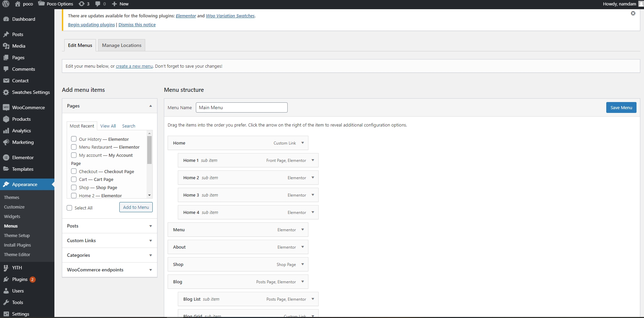Viewport: 644px width, 318px height.
Task: Click the Menu Name input field
Action: click(241, 107)
